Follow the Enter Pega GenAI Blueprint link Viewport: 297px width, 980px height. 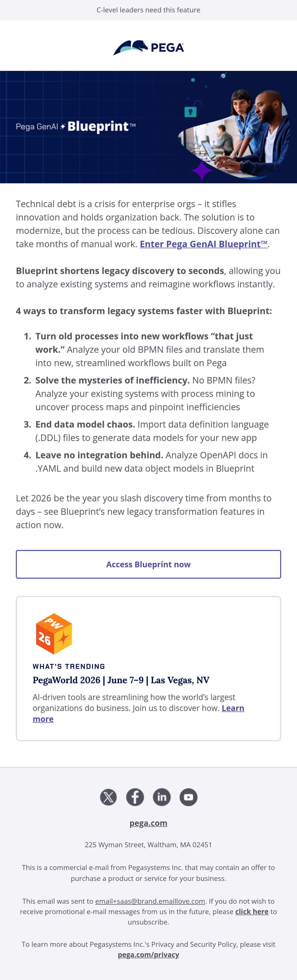coord(203,244)
